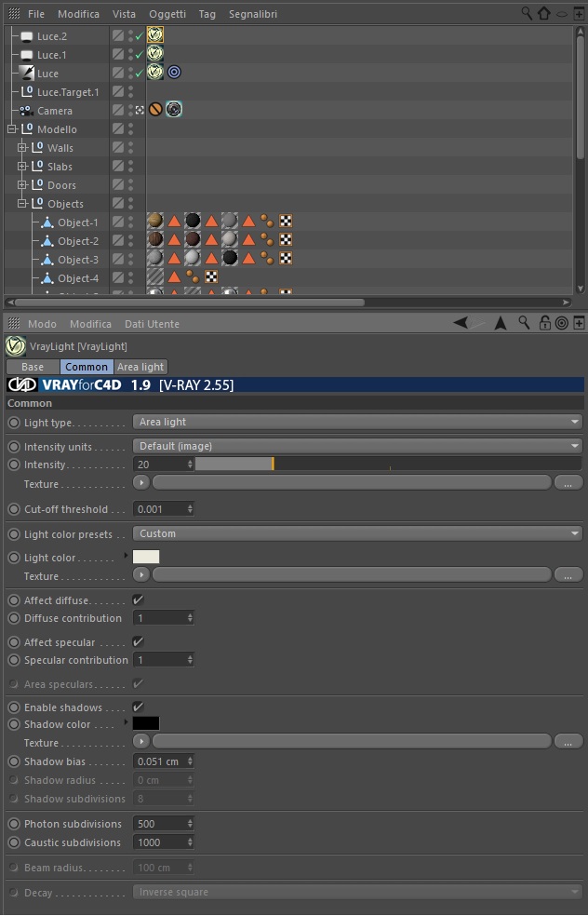This screenshot has height=916, width=588.
Task: Select the Target tag on Luce row
Action: (174, 73)
